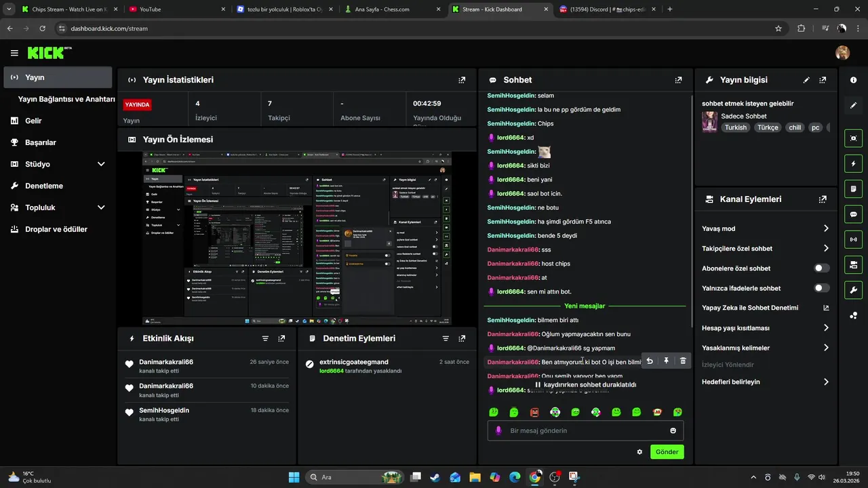Open the hamburger menu beside the Kick logo

coord(14,53)
